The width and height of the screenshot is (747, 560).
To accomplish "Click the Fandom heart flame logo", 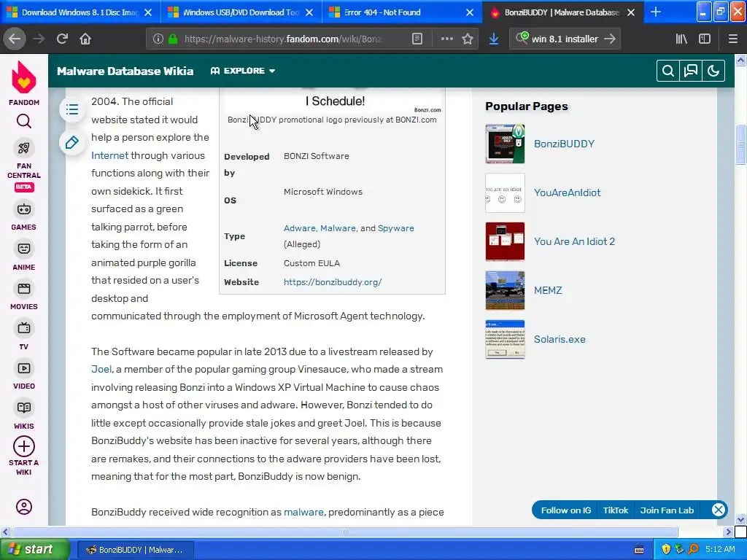I will pyautogui.click(x=24, y=77).
